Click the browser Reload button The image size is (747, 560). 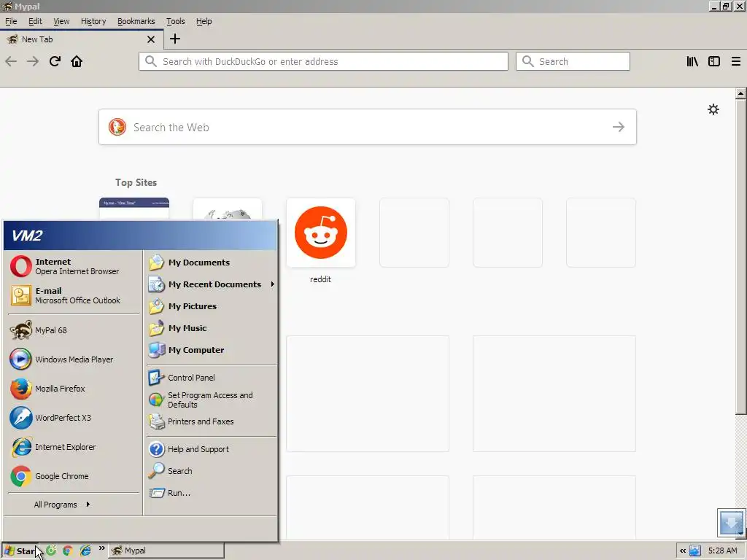point(55,61)
